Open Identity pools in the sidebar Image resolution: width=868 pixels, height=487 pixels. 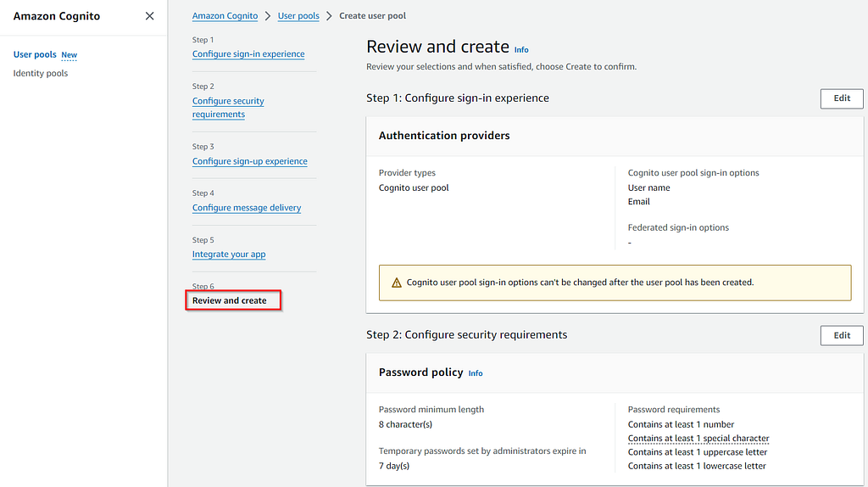click(41, 73)
